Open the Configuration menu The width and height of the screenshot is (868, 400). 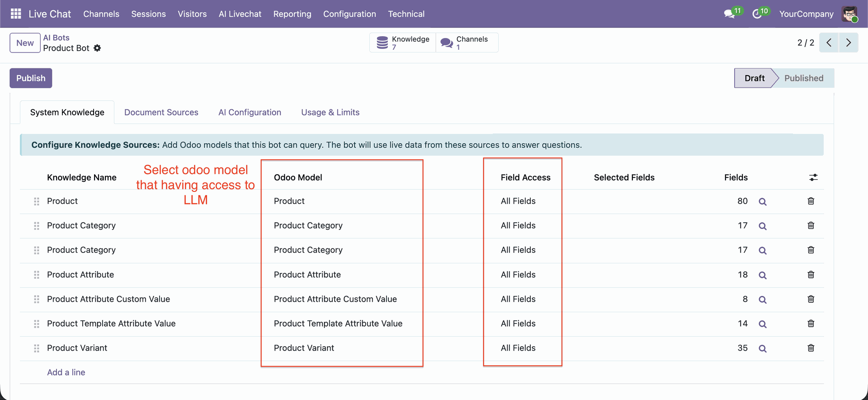pyautogui.click(x=349, y=14)
